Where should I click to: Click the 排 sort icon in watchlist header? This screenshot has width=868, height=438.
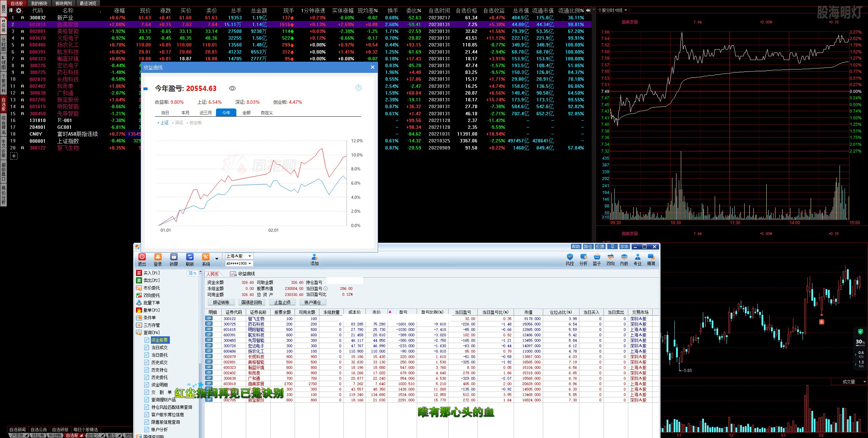pos(11,11)
